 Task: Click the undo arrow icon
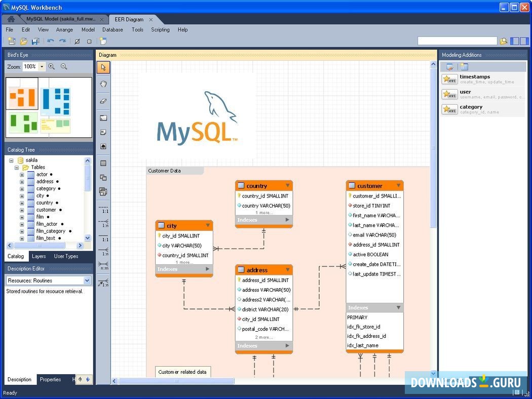(x=51, y=42)
